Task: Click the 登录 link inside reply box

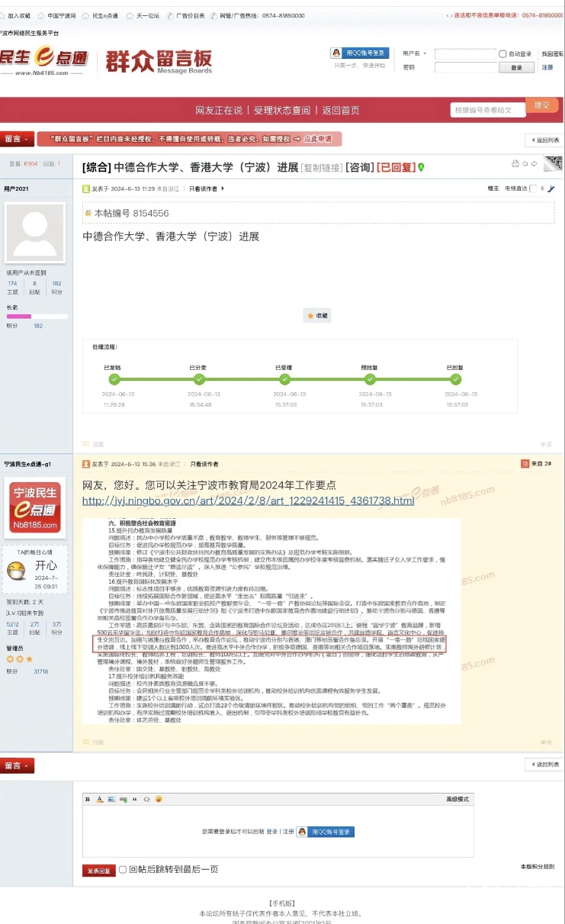Action: point(271,832)
